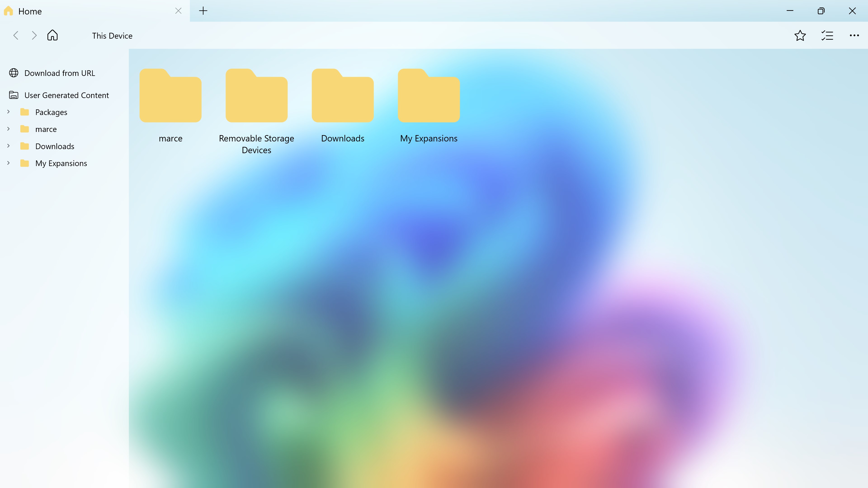Open User Generated Content section

pos(67,95)
